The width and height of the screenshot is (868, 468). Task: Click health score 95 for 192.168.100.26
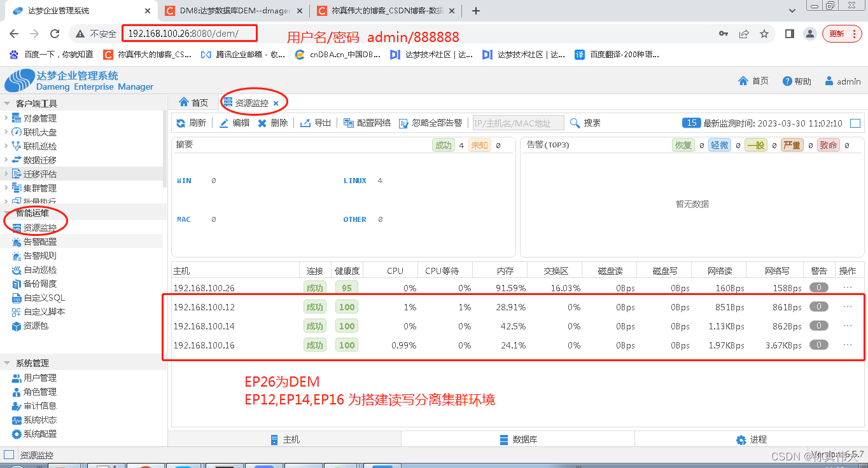click(347, 288)
